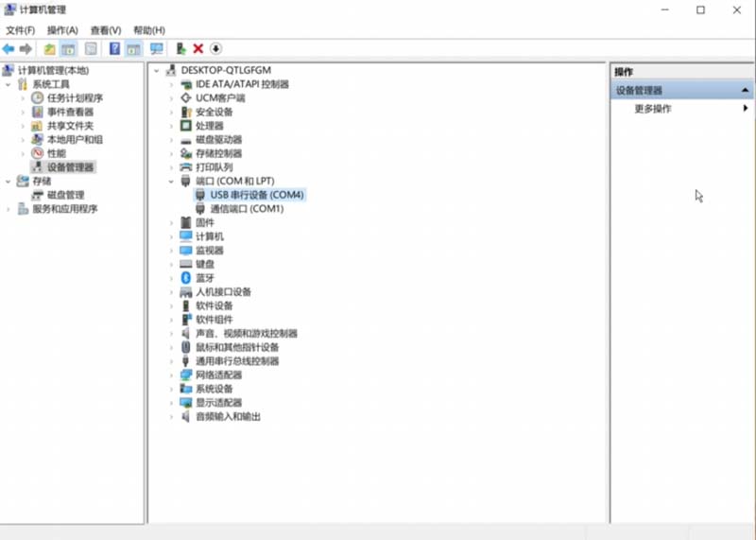The image size is (756, 540).
Task: Select the 存储控制器 category
Action: click(x=218, y=153)
